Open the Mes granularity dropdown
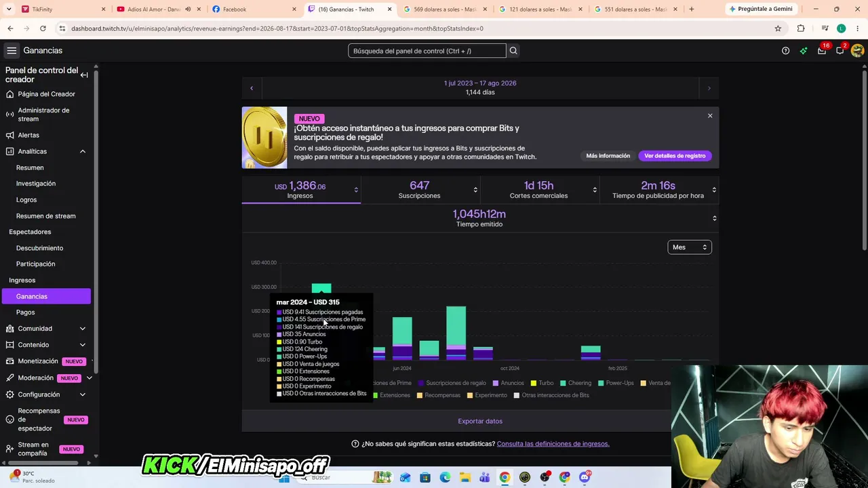The width and height of the screenshot is (868, 488). (x=690, y=247)
